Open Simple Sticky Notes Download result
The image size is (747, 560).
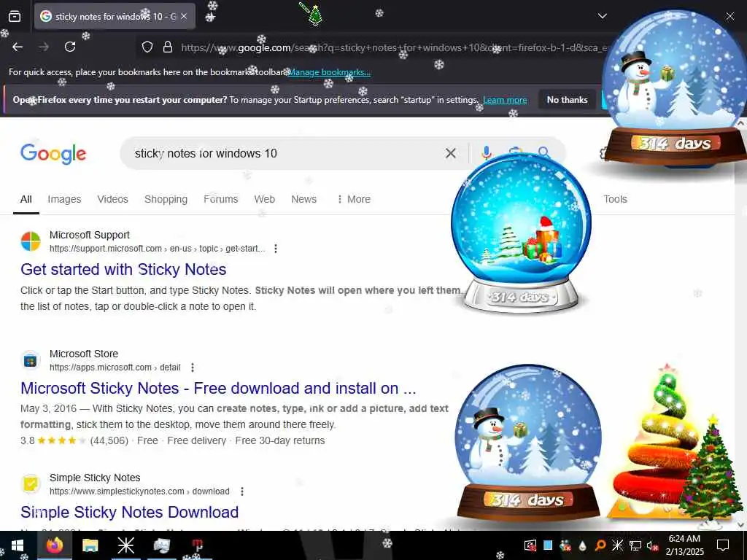coord(130,513)
